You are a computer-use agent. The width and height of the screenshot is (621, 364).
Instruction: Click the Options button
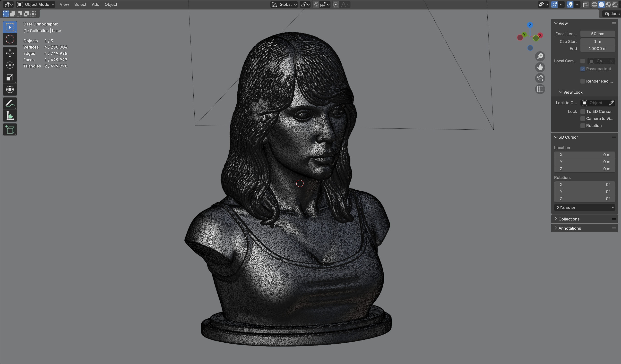point(612,14)
